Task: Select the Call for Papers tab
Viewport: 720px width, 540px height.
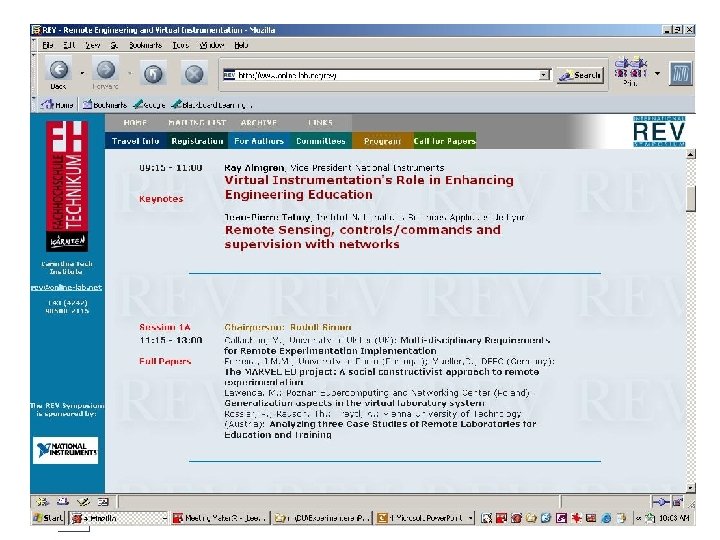Action: (444, 141)
